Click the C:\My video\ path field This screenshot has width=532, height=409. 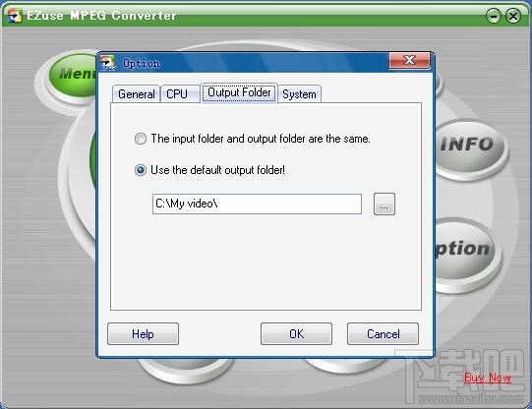pos(258,204)
